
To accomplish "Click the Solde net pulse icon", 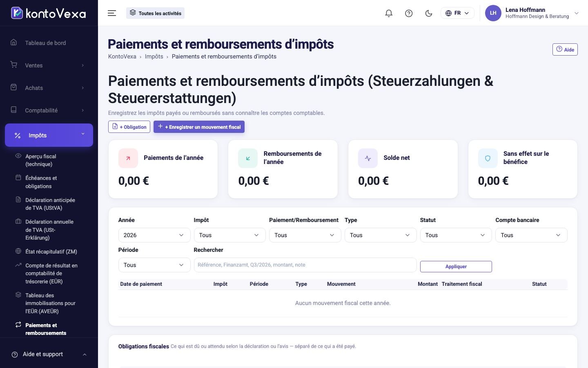I will tap(368, 158).
